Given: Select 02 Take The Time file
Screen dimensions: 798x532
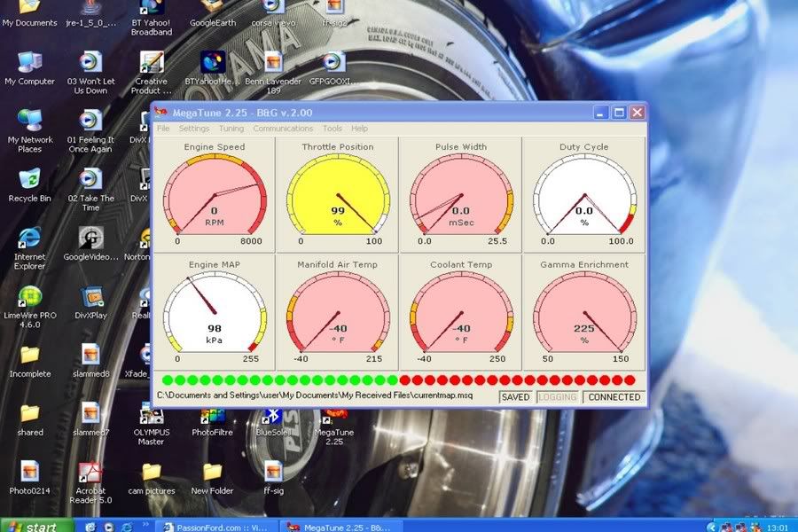Looking at the screenshot, I should (90, 190).
